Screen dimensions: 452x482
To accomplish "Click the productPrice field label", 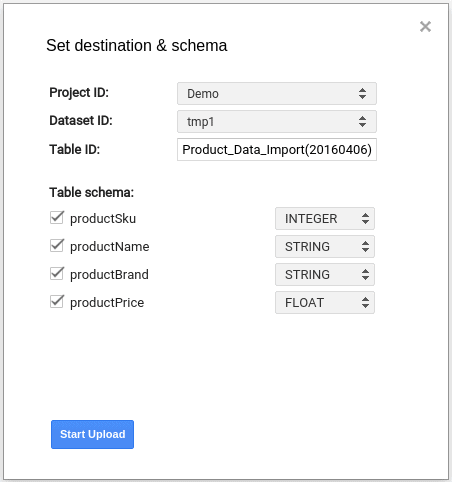I will (107, 303).
